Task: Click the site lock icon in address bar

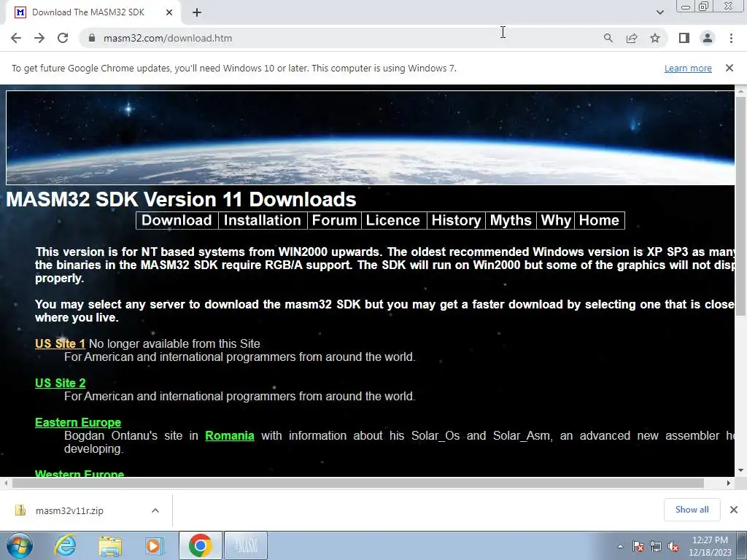Action: (92, 38)
